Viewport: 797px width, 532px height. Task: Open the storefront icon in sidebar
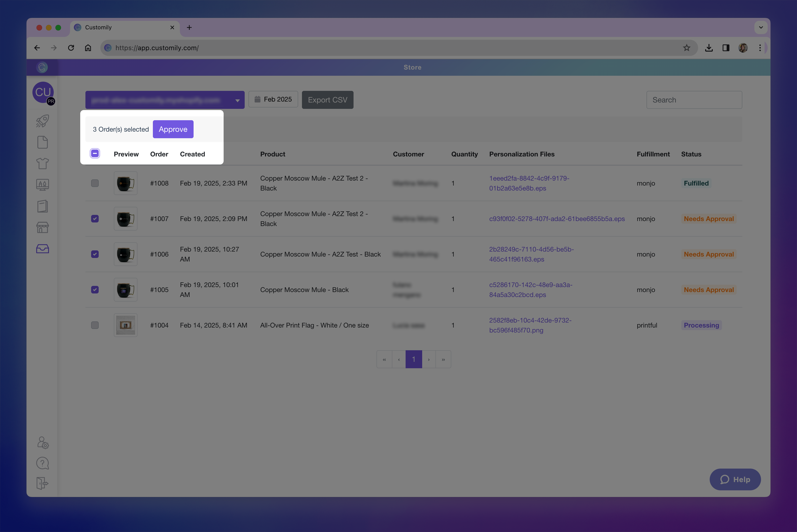pos(42,227)
